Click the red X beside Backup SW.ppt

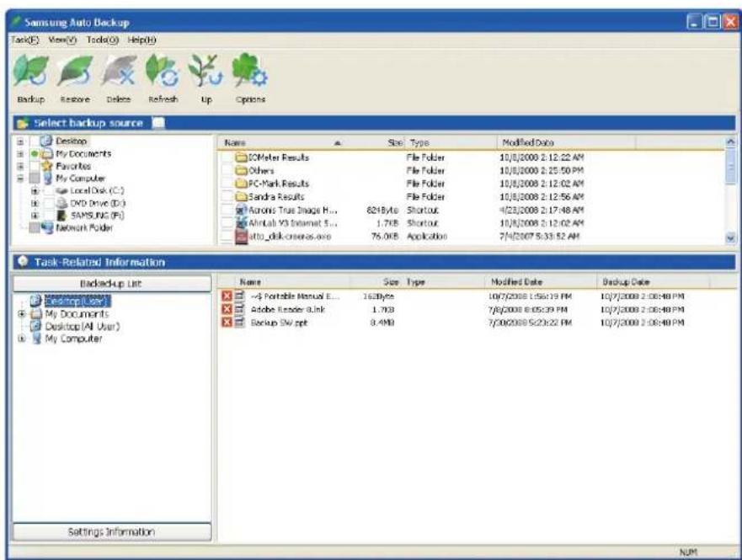pyautogui.click(x=227, y=323)
